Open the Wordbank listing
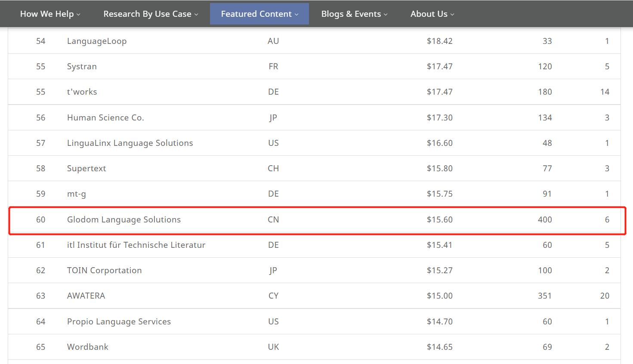 click(x=87, y=347)
